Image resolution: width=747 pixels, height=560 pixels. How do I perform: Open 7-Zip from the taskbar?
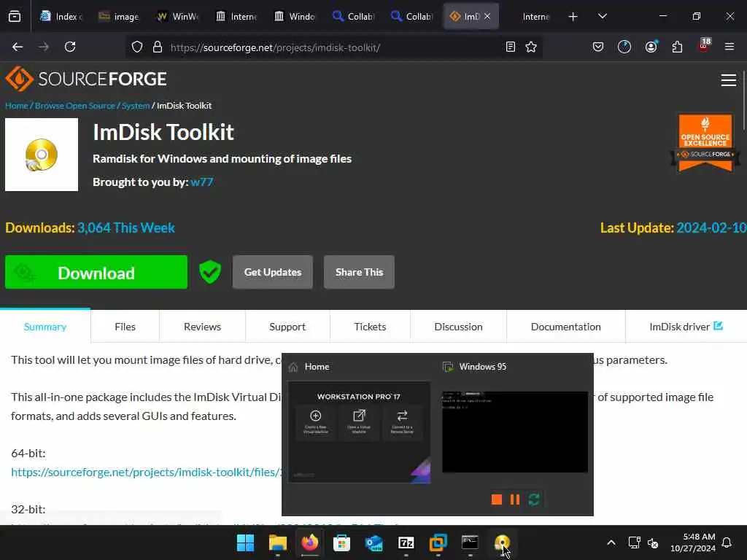[406, 542]
